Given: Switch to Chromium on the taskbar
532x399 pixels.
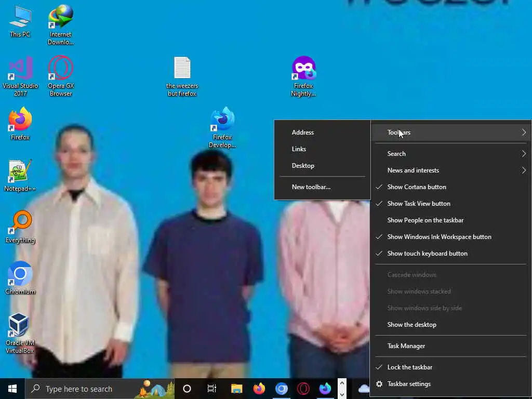Looking at the screenshot, I should (x=281, y=389).
